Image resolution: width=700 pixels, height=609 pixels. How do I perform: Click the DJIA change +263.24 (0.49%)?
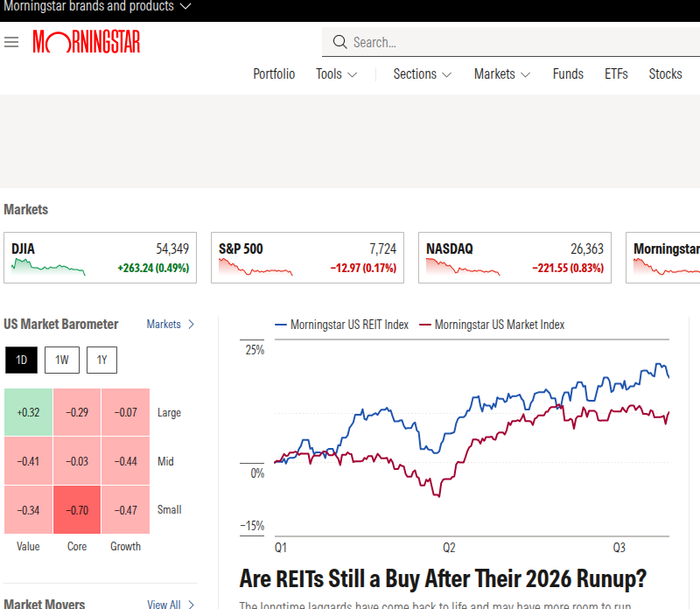pos(153,268)
